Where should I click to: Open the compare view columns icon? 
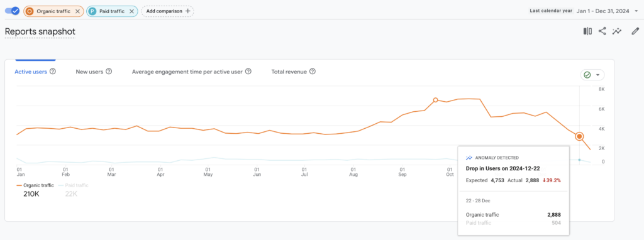pyautogui.click(x=587, y=31)
